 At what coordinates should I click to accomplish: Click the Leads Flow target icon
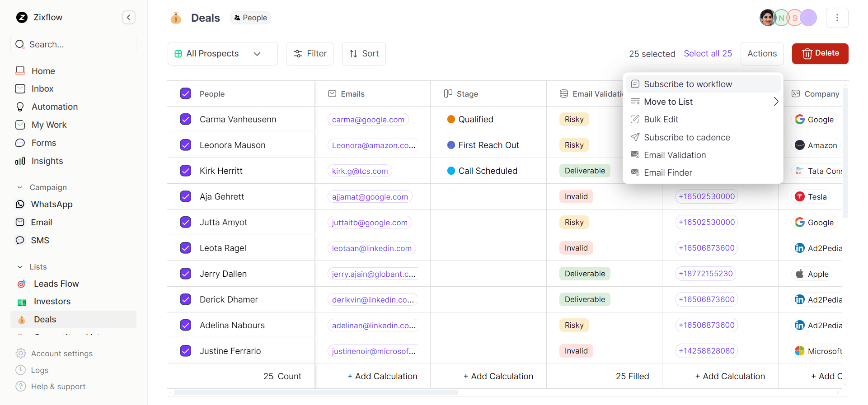point(22,284)
